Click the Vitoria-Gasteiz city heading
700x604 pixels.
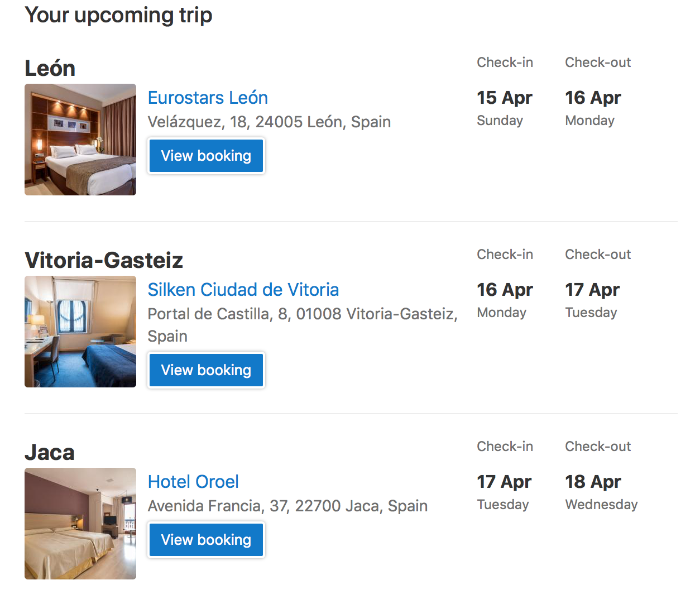pyautogui.click(x=104, y=261)
